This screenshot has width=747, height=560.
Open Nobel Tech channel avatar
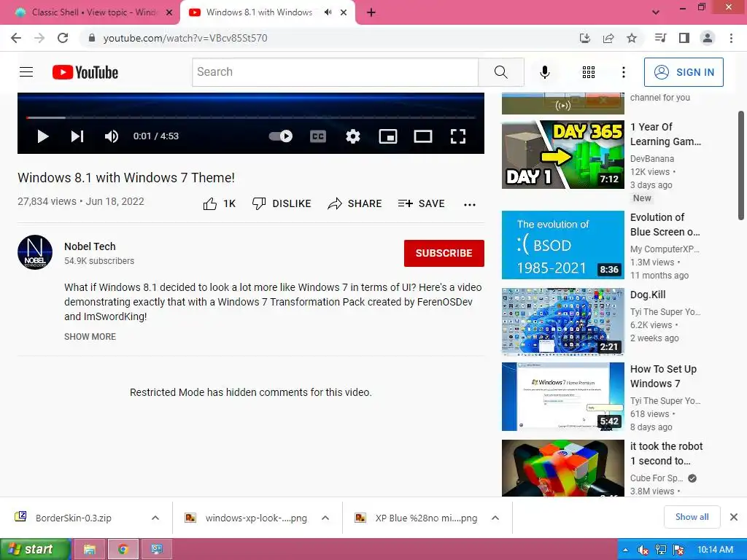point(35,252)
